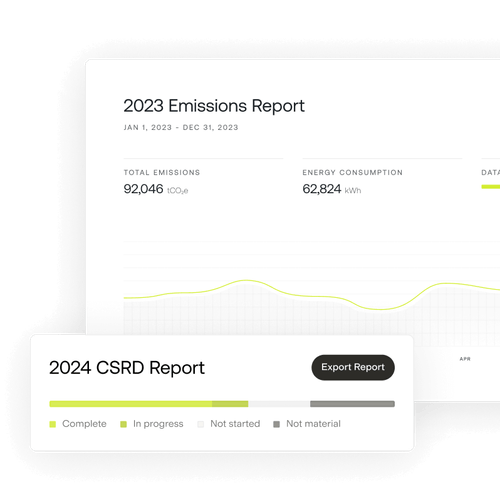Click the In progress legend label
Image resolution: width=500 pixels, height=503 pixels.
[x=158, y=424]
